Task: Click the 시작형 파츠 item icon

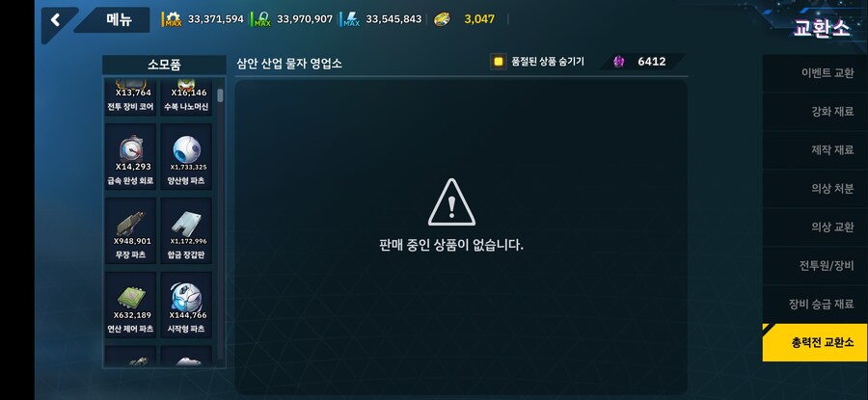Action: [x=186, y=297]
